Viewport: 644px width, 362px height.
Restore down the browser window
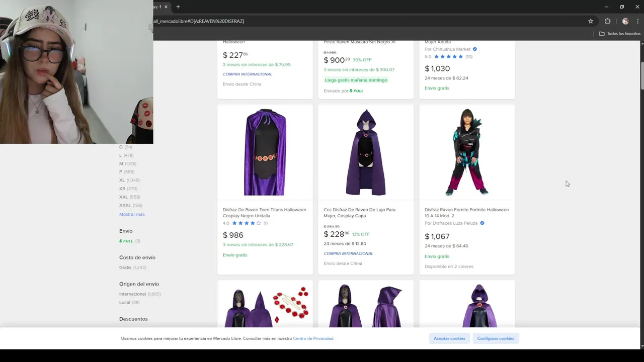622,7
